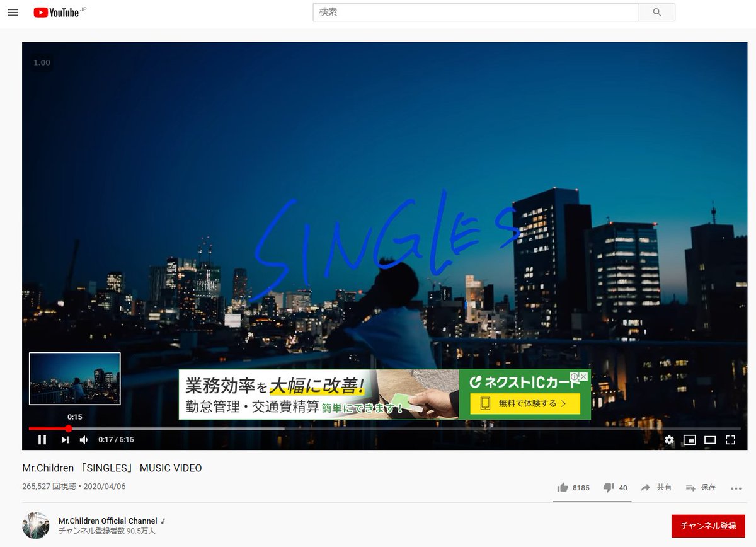This screenshot has width=756, height=547.
Task: Click the like count 8185
Action: (581, 488)
